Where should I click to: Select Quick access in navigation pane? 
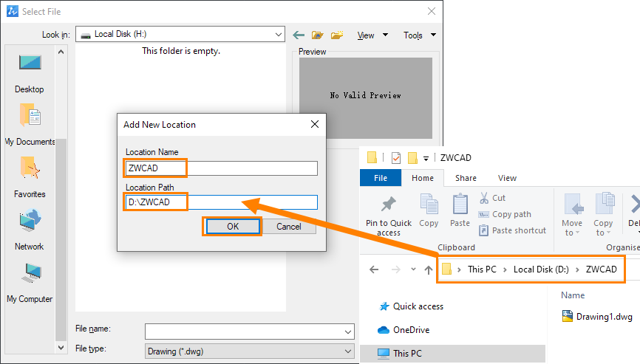tap(411, 306)
